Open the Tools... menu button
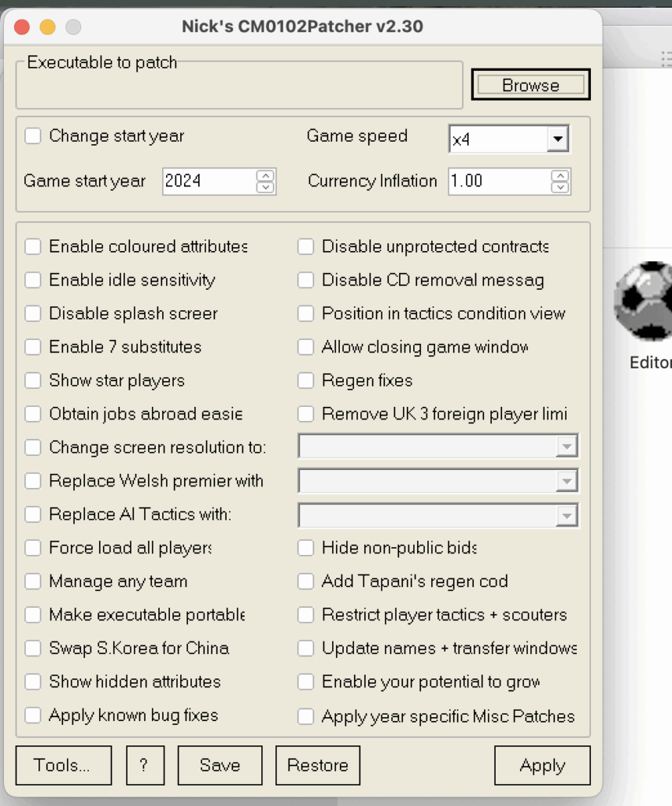 pyautogui.click(x=63, y=766)
